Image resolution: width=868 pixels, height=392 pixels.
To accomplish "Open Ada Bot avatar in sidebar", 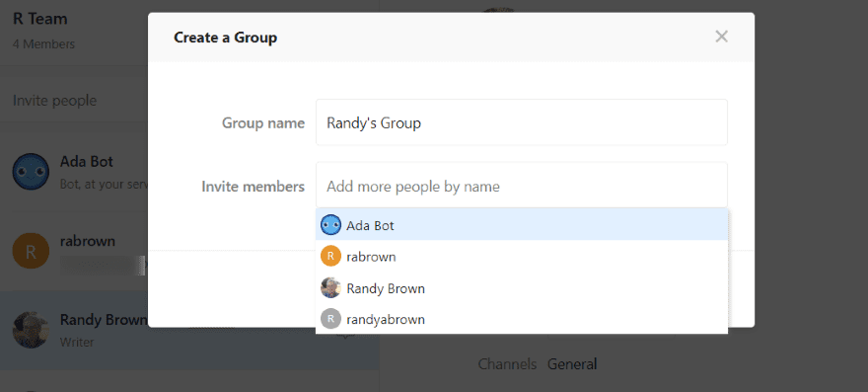I will 31,172.
